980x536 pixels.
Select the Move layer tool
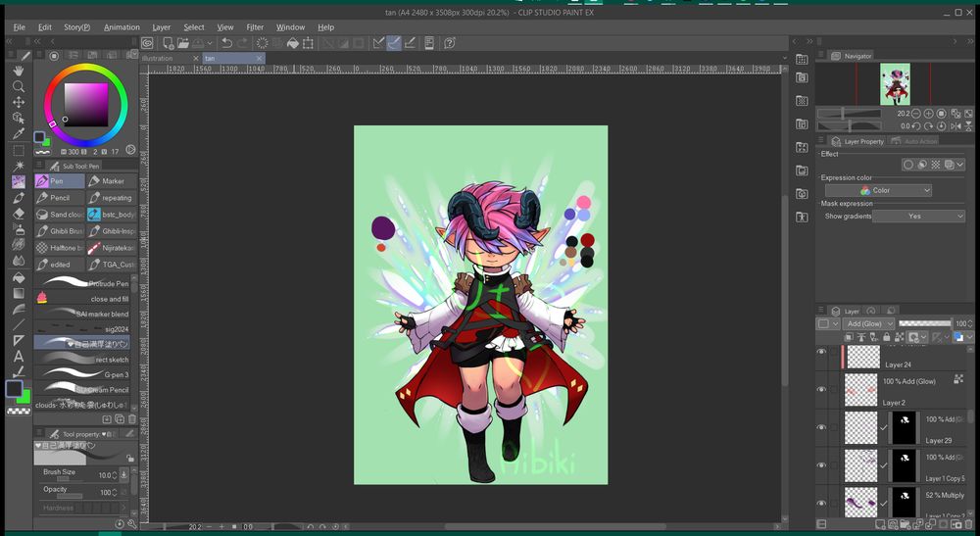tap(18, 102)
